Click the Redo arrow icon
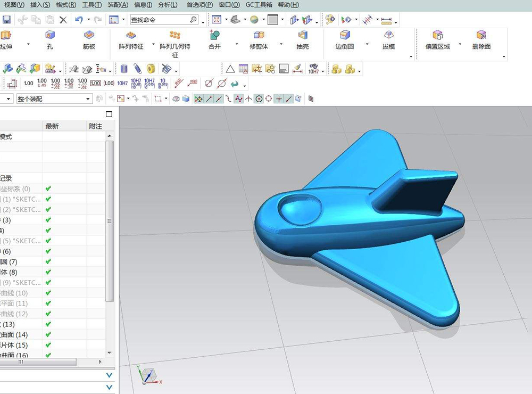532x394 pixels. click(x=98, y=20)
